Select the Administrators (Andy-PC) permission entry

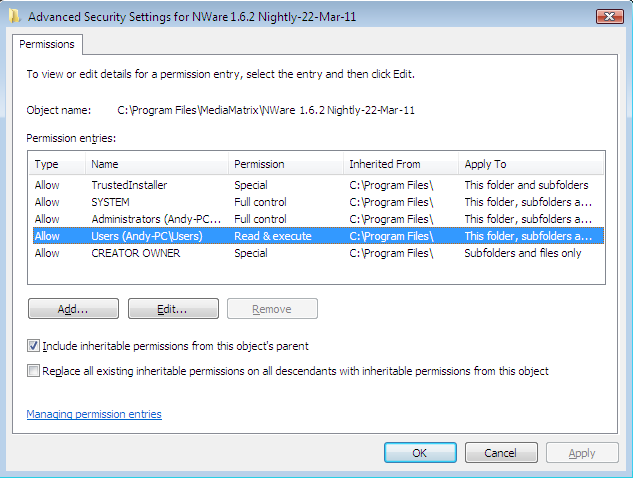point(318,219)
